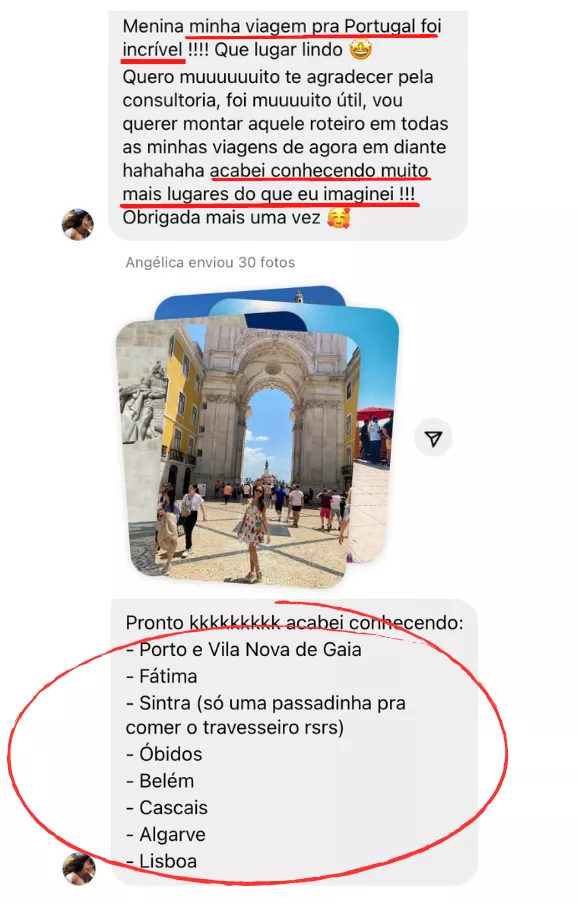Image resolution: width=578 pixels, height=904 pixels.
Task: Click the star-eyes emoji in first message
Action: tap(360, 50)
